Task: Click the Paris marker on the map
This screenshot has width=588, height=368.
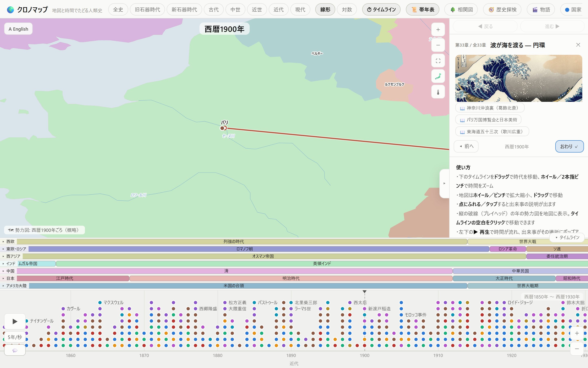Action: (x=223, y=128)
